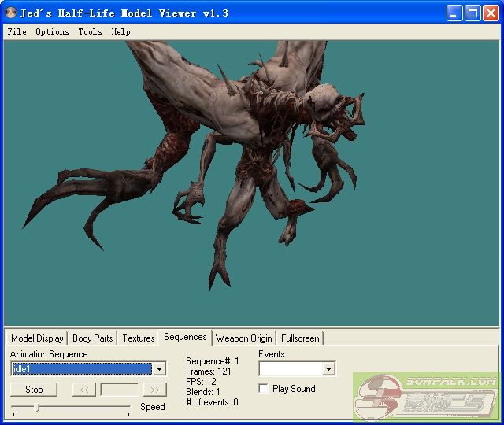
Task: Select the Weapon Origin tab
Action: (x=243, y=338)
